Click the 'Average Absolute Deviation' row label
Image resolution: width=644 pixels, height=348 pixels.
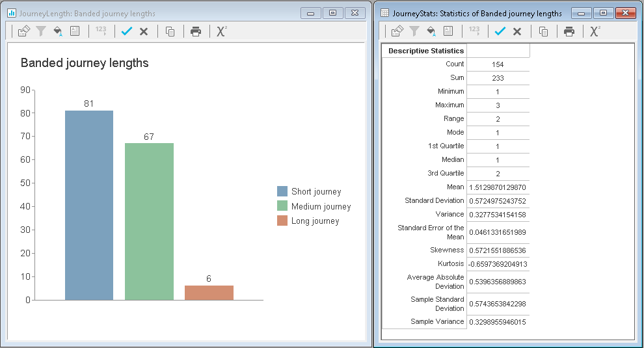coord(435,282)
